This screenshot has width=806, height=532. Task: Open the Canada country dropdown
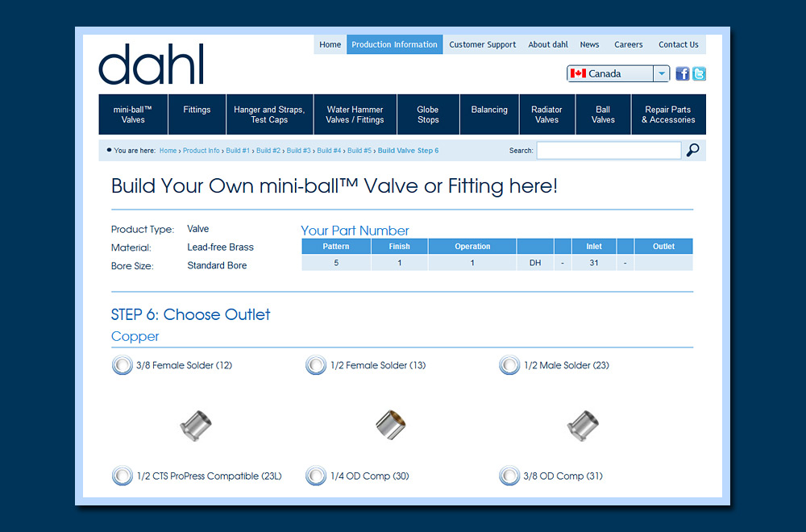pyautogui.click(x=618, y=73)
